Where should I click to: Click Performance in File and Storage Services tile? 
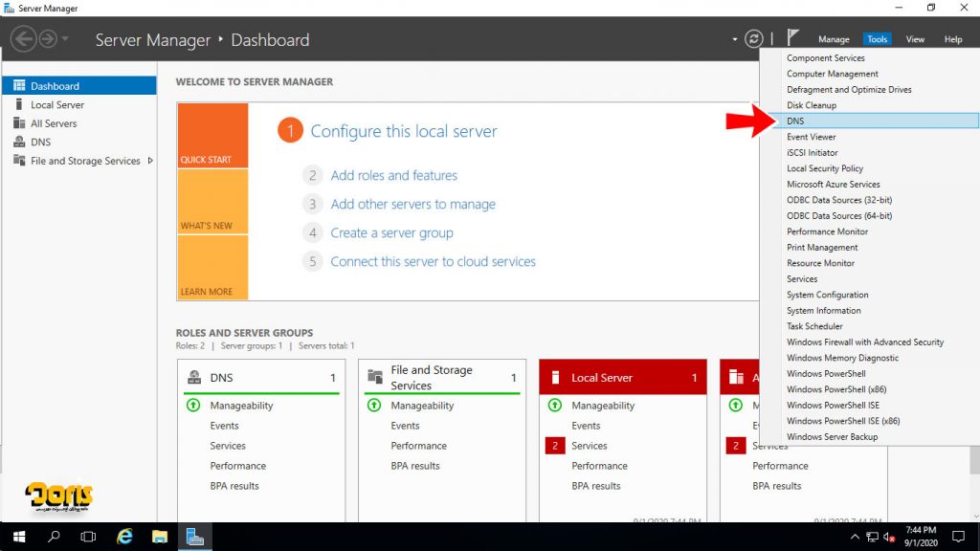[x=419, y=446]
